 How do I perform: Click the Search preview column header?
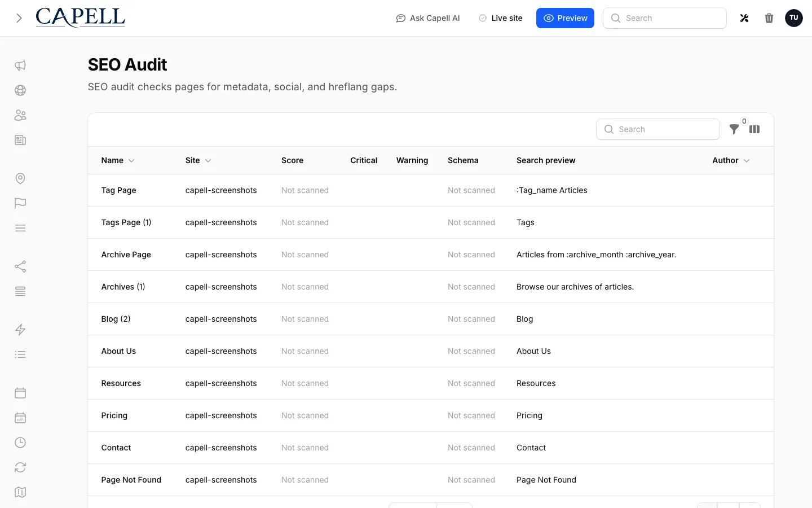tap(546, 160)
